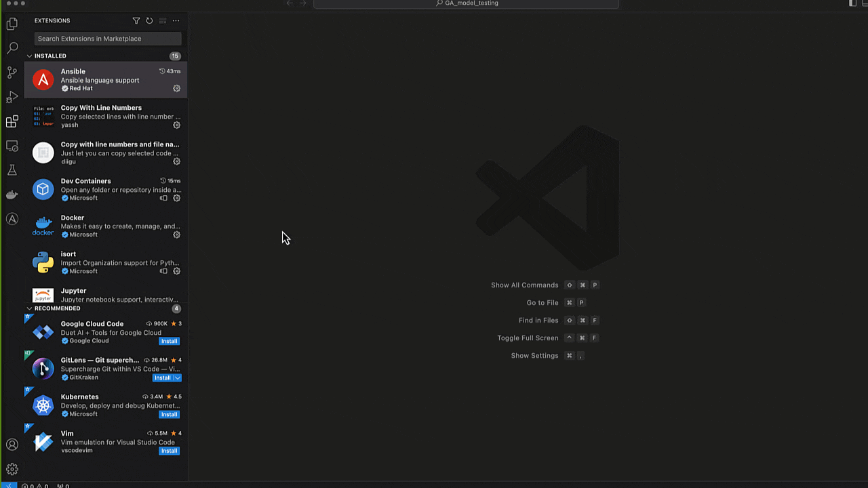The image size is (868, 488).
Task: Click the recommended count badge 4
Action: tap(176, 308)
